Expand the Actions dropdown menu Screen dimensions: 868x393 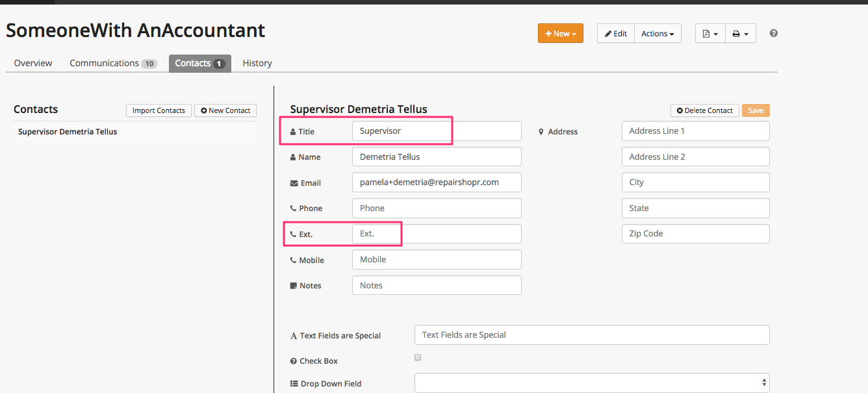pos(657,34)
